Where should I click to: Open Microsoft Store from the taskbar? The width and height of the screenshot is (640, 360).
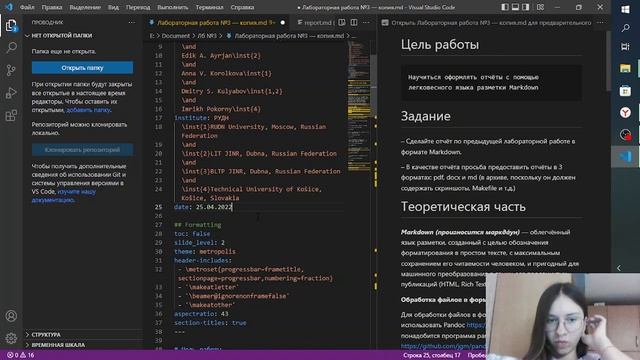tap(625, 91)
